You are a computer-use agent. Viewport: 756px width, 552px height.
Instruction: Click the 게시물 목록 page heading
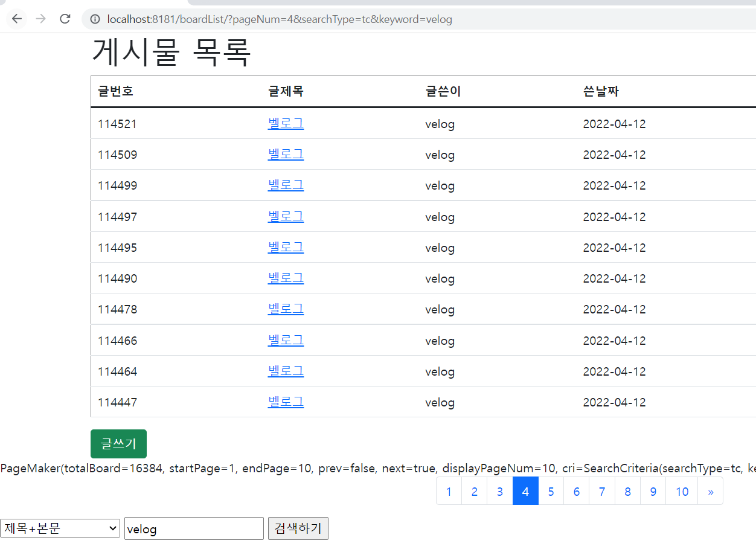171,53
